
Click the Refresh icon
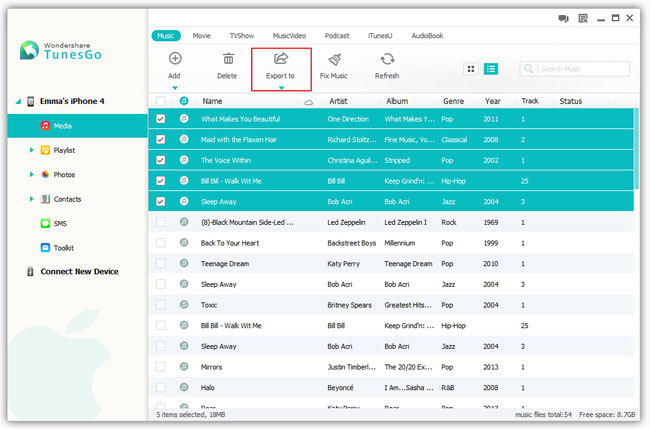[x=387, y=59]
